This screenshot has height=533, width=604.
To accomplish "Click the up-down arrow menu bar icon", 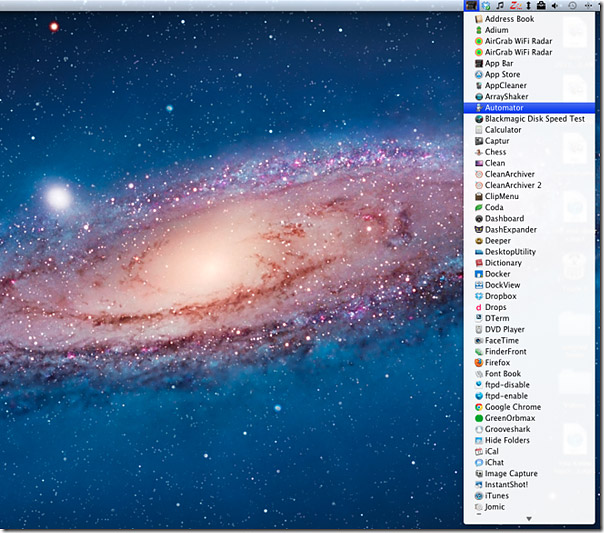I will coord(529,5).
